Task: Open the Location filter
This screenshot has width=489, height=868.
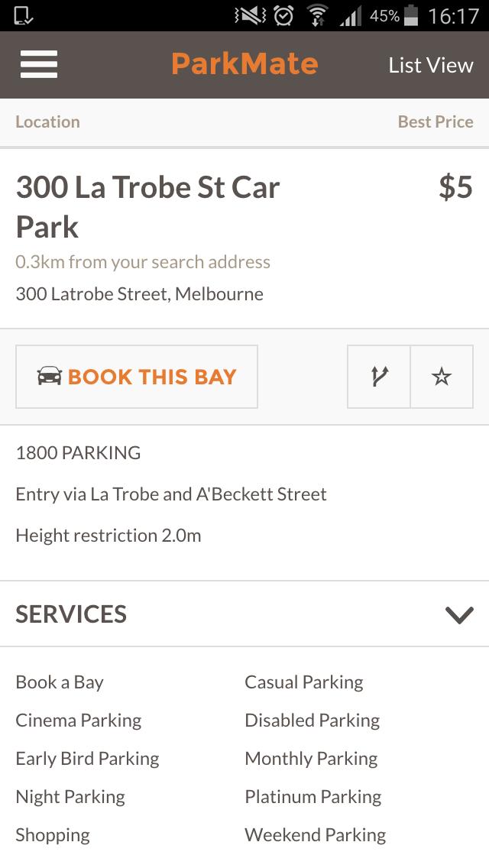Action: pos(47,121)
